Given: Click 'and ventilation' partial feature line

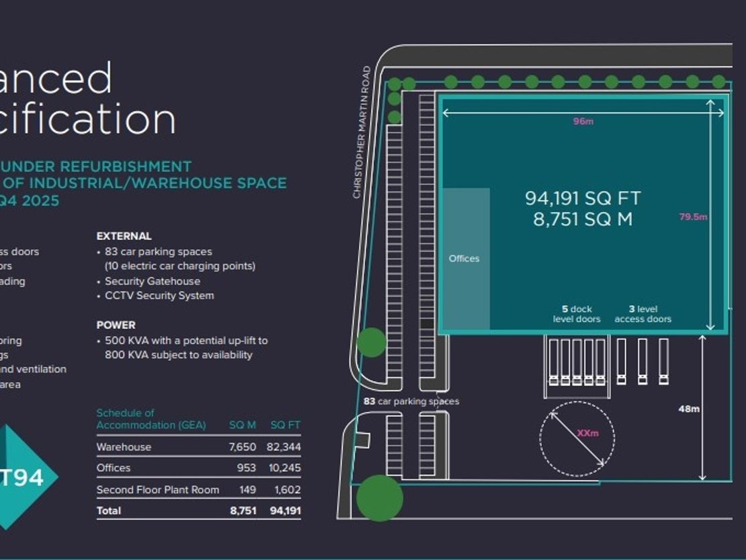Looking at the screenshot, I should click(x=33, y=369).
